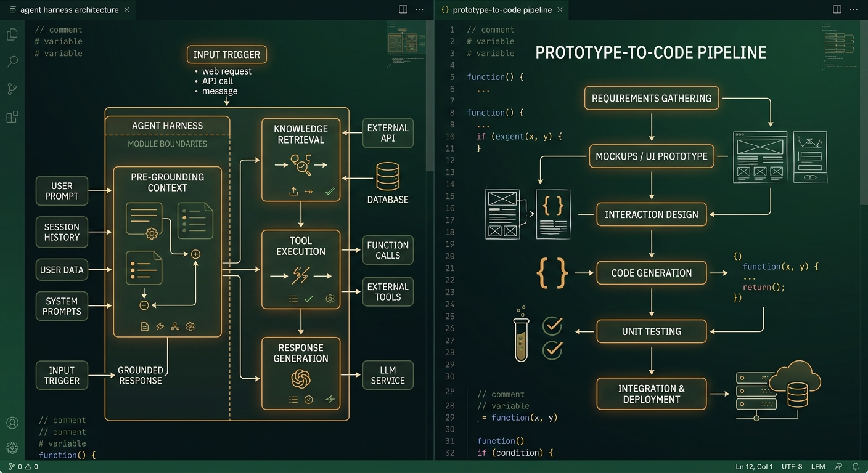
Task: Click the circled check in Response Generation
Action: 309,400
